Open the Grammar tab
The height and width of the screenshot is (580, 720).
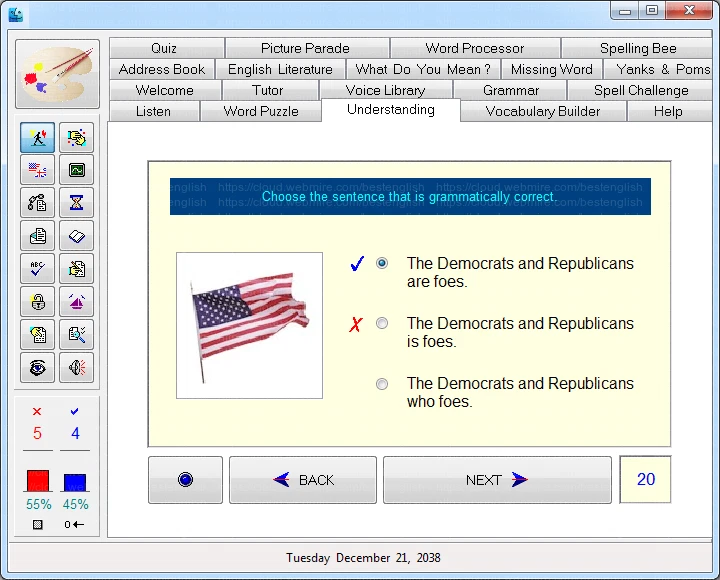pos(510,90)
